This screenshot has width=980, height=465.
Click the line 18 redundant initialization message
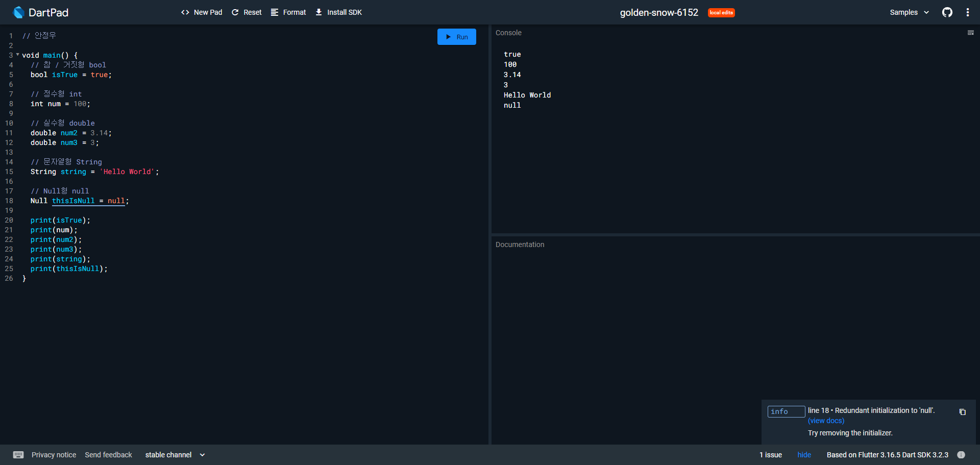coord(871,410)
